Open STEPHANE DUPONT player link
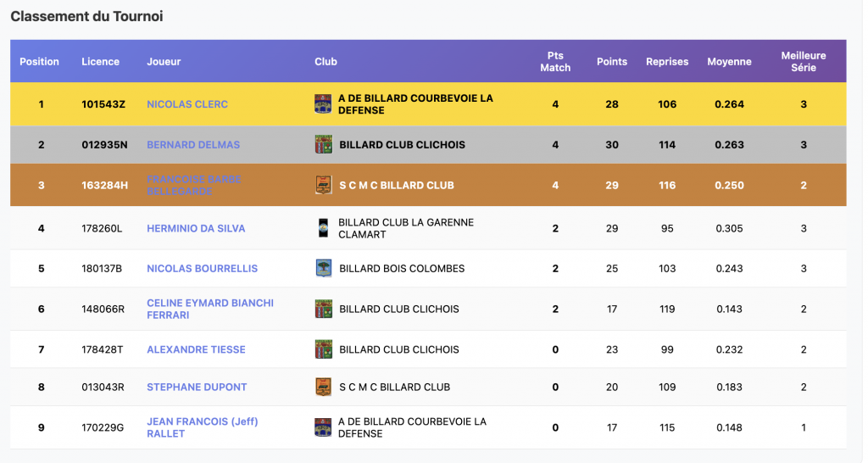This screenshot has width=868, height=463. [197, 388]
